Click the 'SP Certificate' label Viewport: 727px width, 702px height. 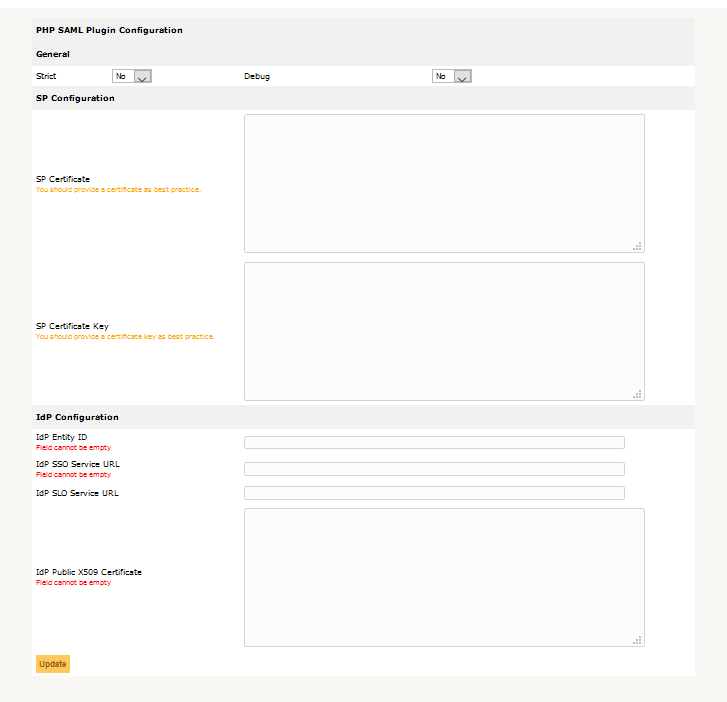click(63, 179)
